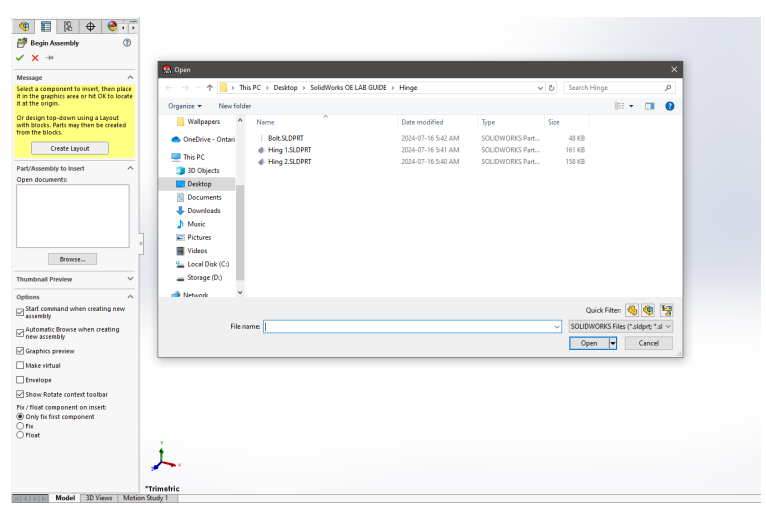Go back in the Open dialog
The image size is (766, 510).
169,88
